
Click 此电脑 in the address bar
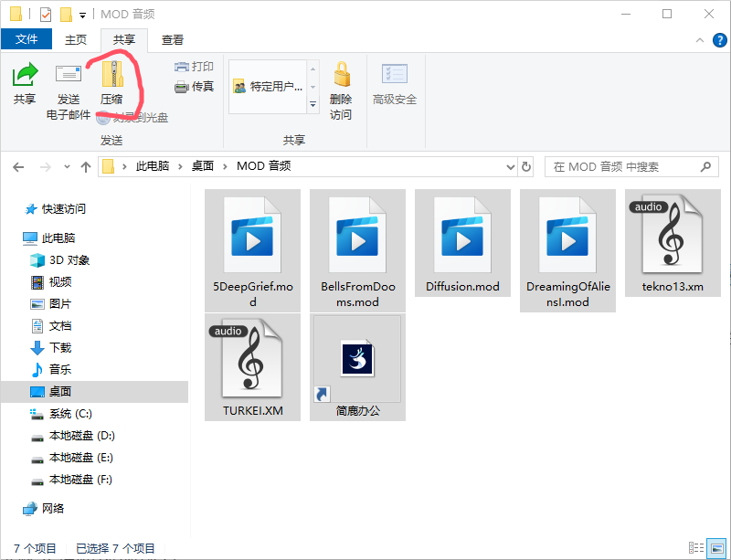click(x=153, y=166)
